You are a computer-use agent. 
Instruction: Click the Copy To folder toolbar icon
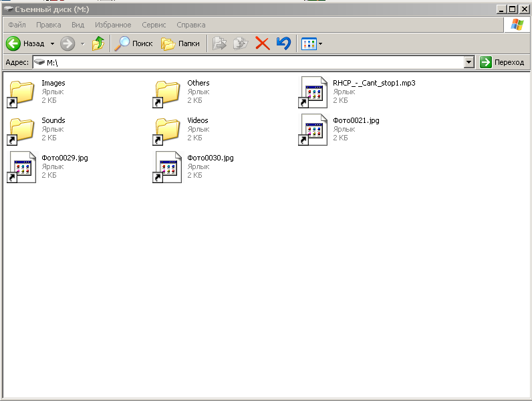(241, 43)
